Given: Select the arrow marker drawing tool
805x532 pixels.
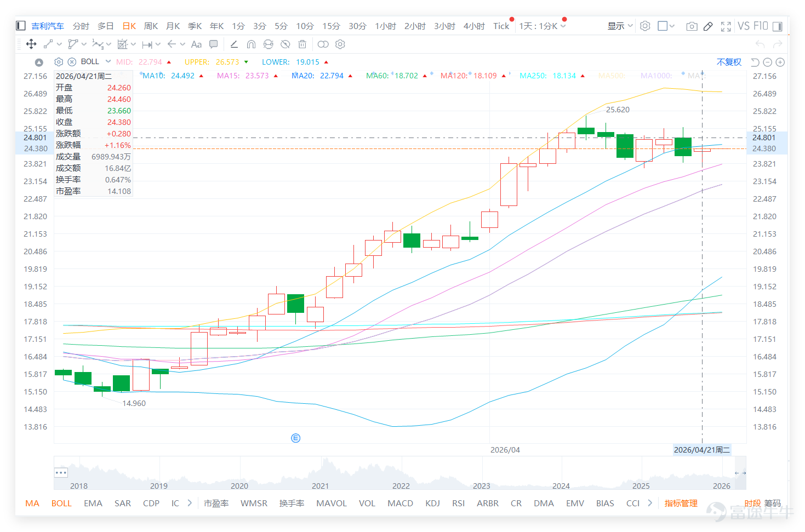Looking at the screenshot, I should (x=172, y=44).
